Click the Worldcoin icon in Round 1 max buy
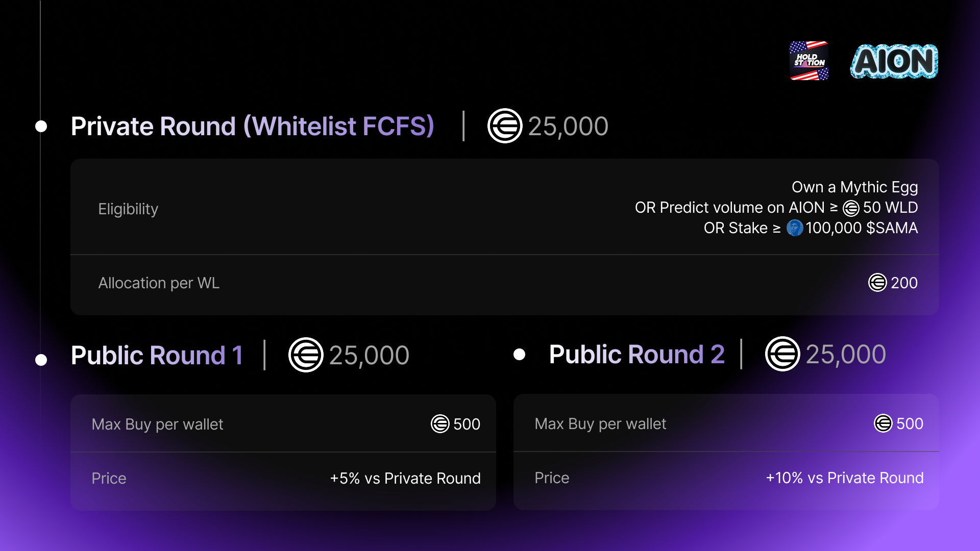 [440, 423]
